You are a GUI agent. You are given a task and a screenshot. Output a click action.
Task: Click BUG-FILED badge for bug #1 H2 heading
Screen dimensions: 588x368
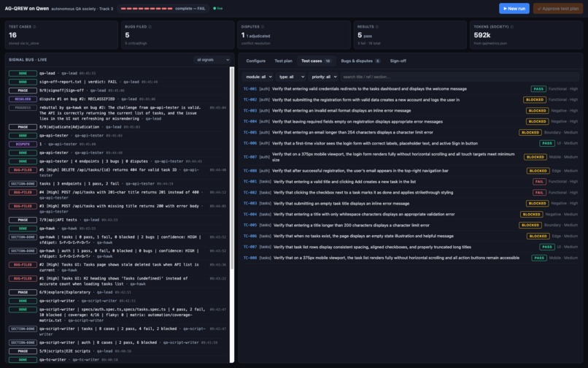[x=23, y=279]
